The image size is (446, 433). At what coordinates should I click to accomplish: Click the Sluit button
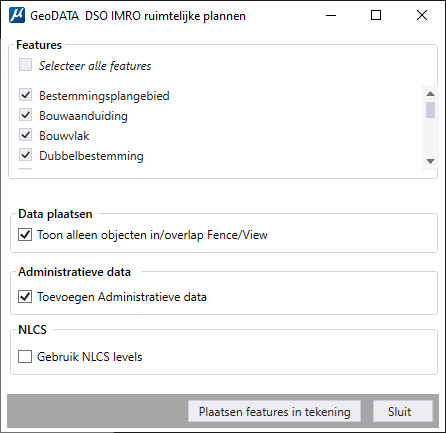point(403,411)
